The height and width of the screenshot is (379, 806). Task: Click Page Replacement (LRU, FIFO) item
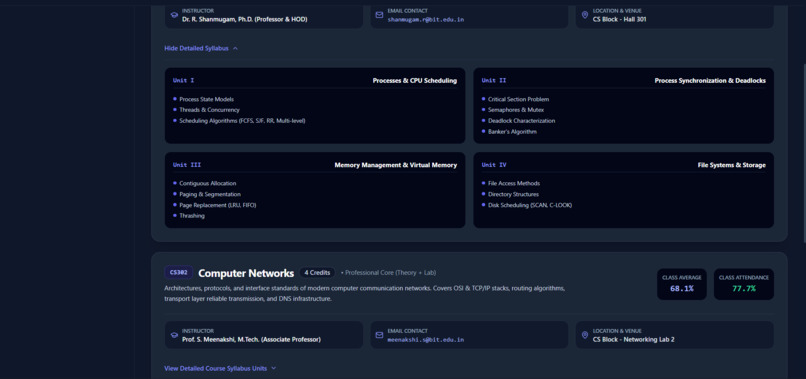point(217,205)
